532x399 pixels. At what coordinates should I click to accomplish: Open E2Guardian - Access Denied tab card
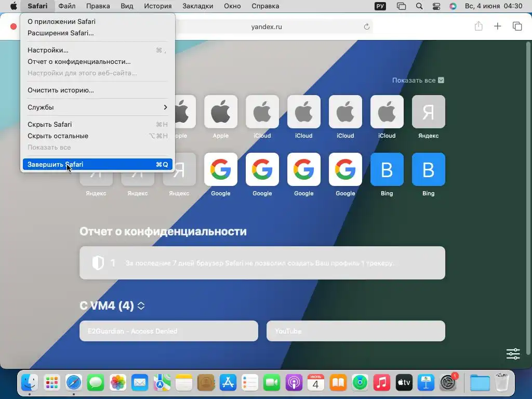click(169, 331)
